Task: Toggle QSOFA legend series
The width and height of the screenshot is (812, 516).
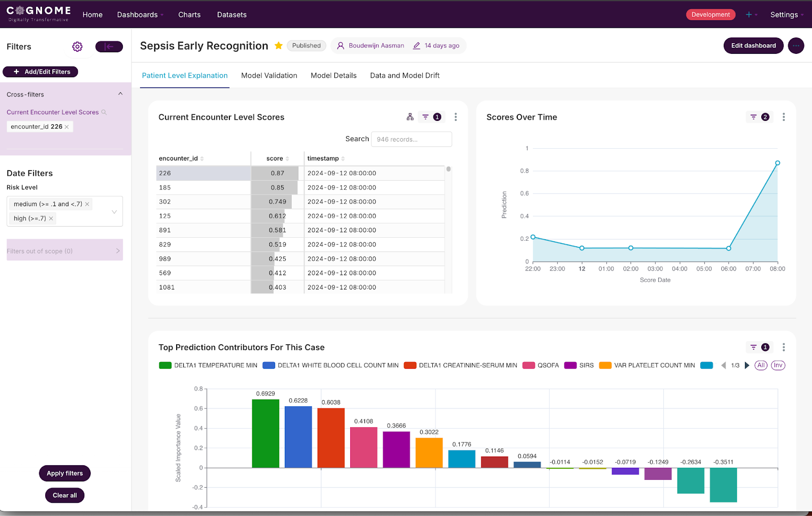Action: (x=540, y=365)
